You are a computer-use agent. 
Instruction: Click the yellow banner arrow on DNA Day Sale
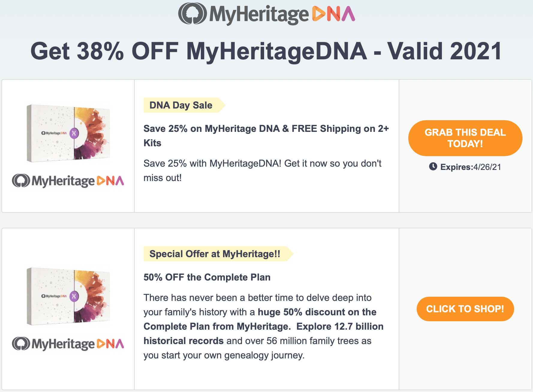(x=221, y=105)
